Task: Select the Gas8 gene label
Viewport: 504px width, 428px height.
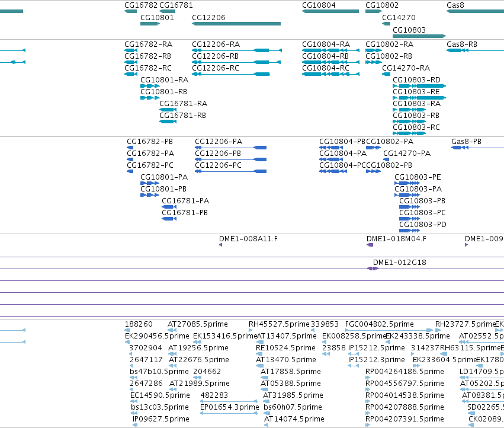Action: [455, 5]
